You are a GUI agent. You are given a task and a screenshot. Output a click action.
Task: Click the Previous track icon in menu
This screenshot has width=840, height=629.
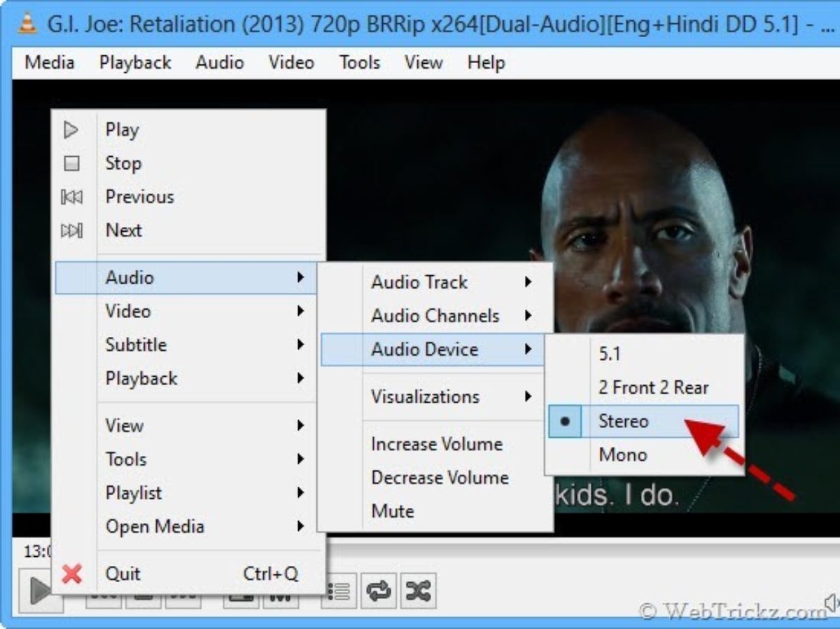tap(71, 198)
